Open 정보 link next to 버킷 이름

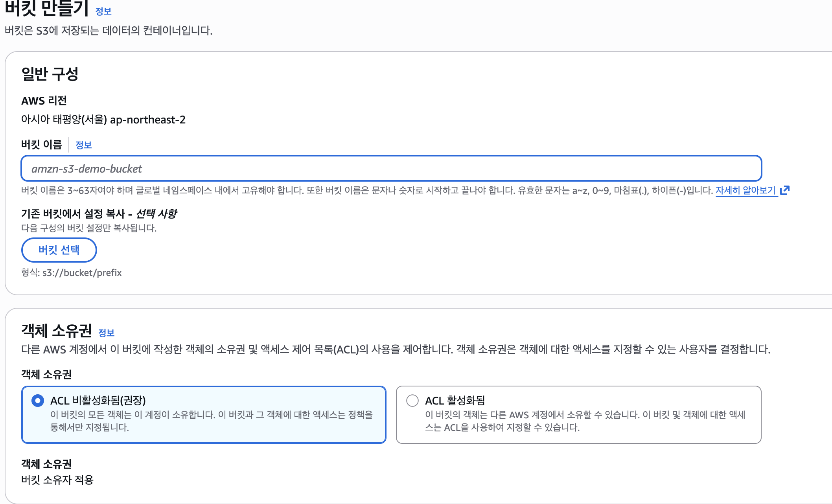click(x=83, y=145)
